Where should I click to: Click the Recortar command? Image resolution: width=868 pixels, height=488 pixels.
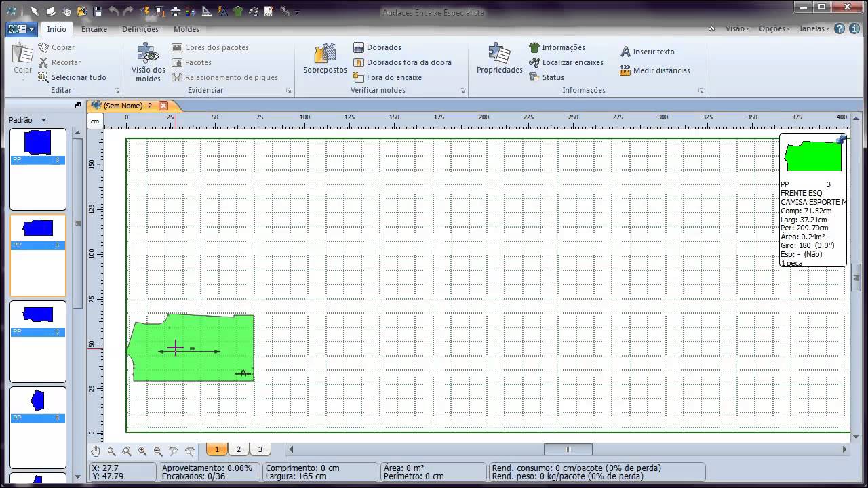60,62
